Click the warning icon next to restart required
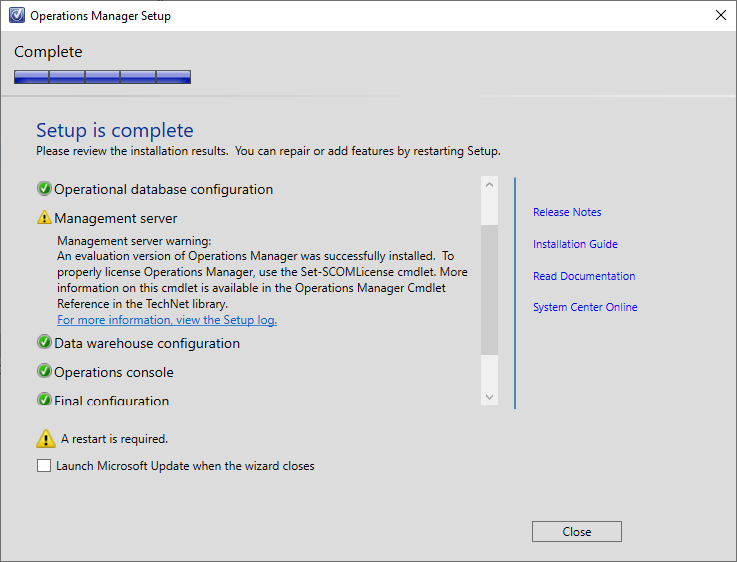The width and height of the screenshot is (737, 562). (46, 438)
